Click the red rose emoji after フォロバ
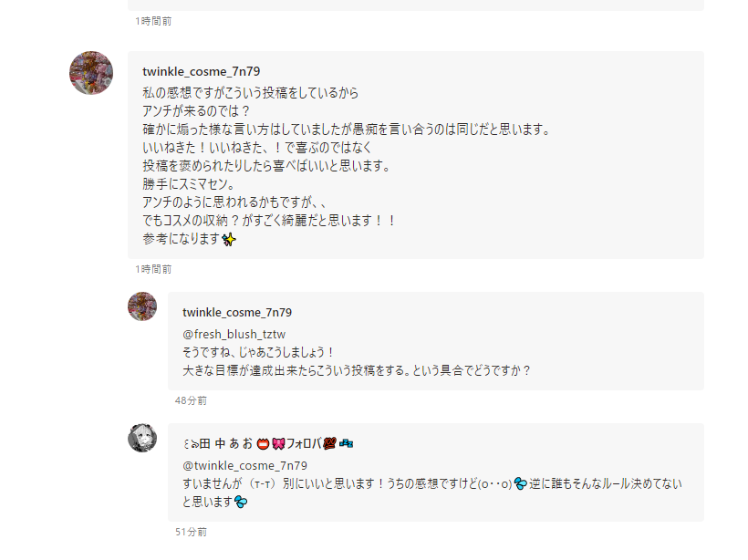This screenshot has height=560, width=748. pos(329,444)
